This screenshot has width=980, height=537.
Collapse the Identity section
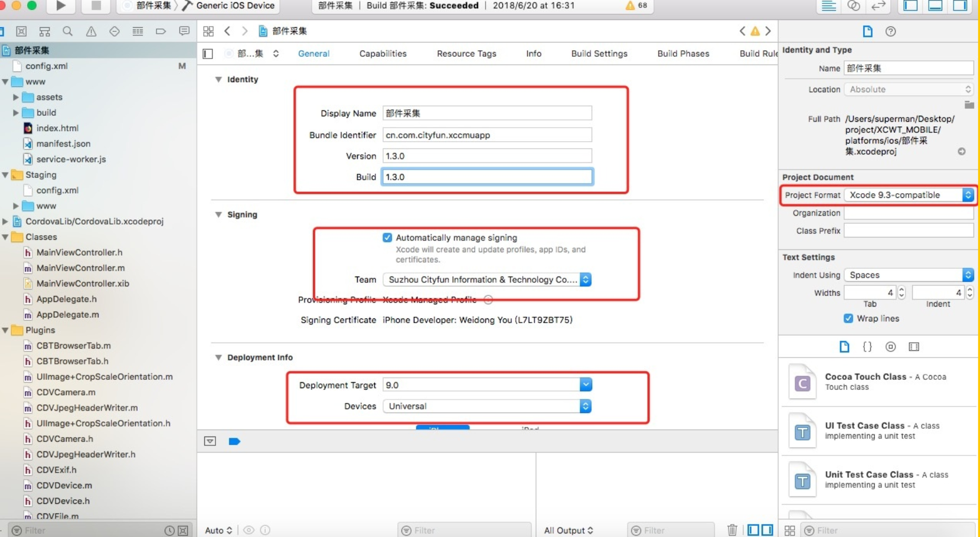(218, 79)
